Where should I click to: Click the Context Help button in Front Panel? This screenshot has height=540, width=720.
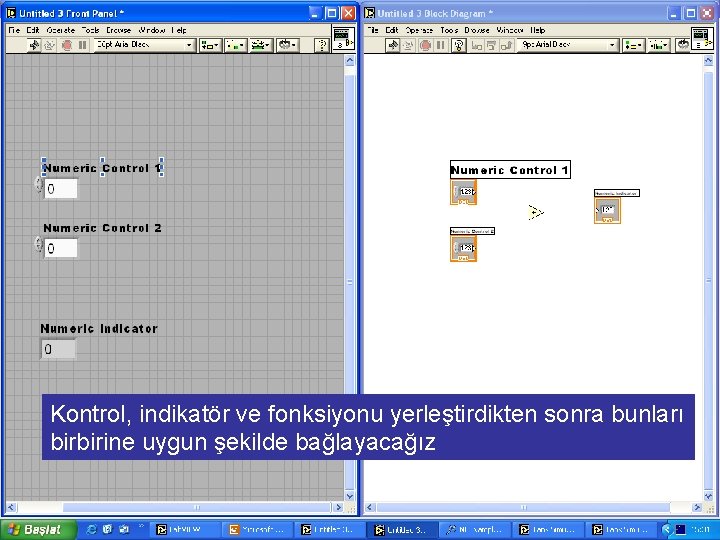tap(321, 45)
